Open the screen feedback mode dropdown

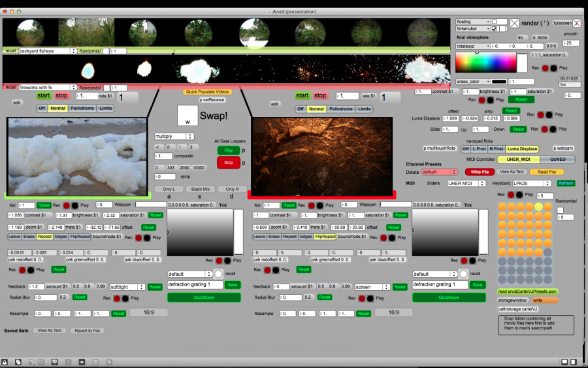click(372, 287)
